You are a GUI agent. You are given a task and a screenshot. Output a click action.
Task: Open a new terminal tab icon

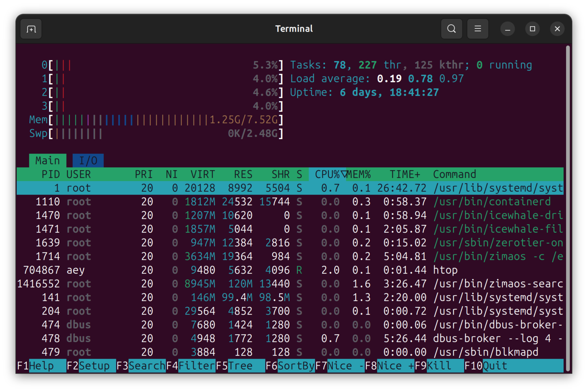click(x=31, y=29)
